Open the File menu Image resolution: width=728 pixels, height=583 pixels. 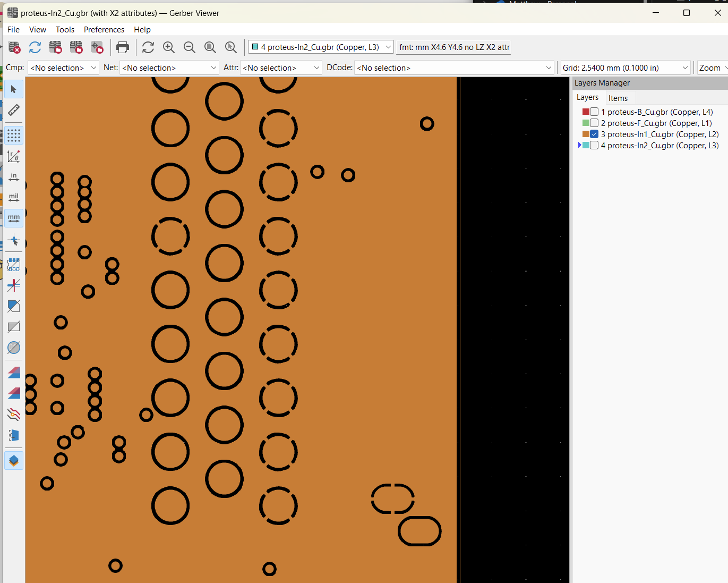14,30
